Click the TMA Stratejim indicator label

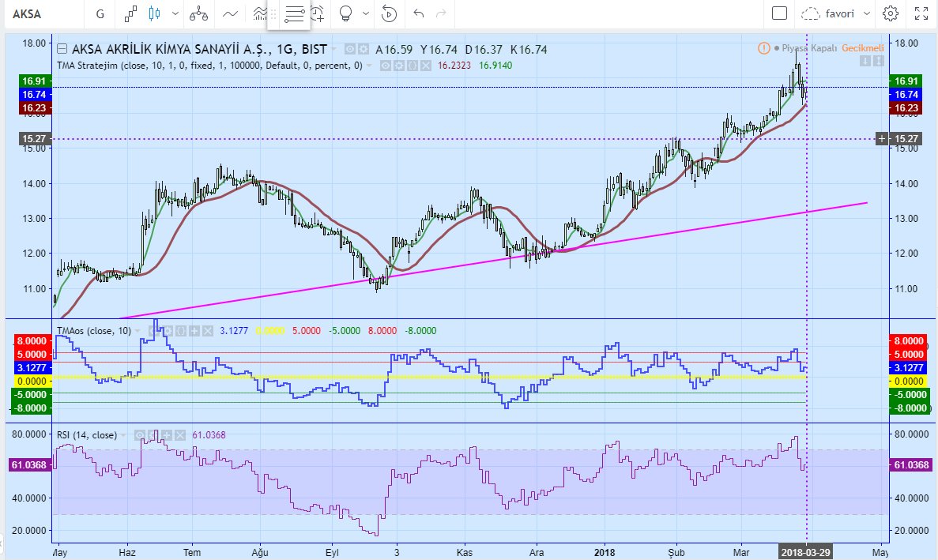click(x=209, y=65)
